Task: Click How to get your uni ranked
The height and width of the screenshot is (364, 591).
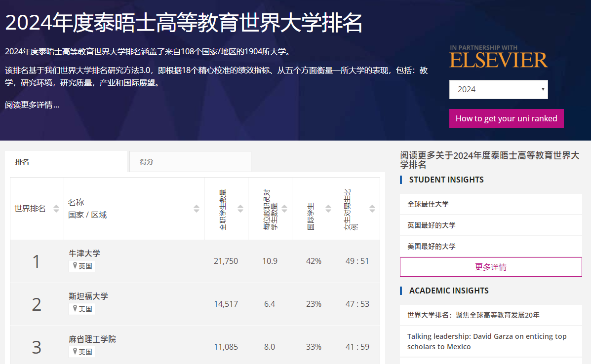Action: [506, 118]
